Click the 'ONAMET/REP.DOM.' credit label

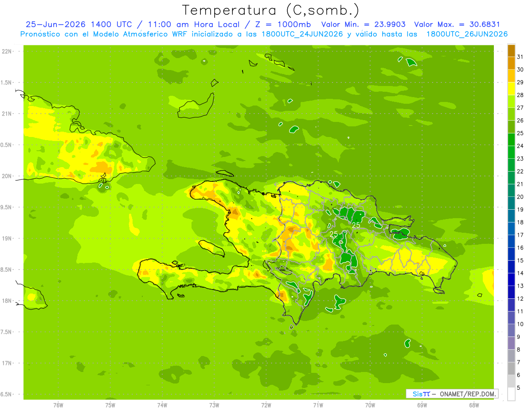point(467,394)
